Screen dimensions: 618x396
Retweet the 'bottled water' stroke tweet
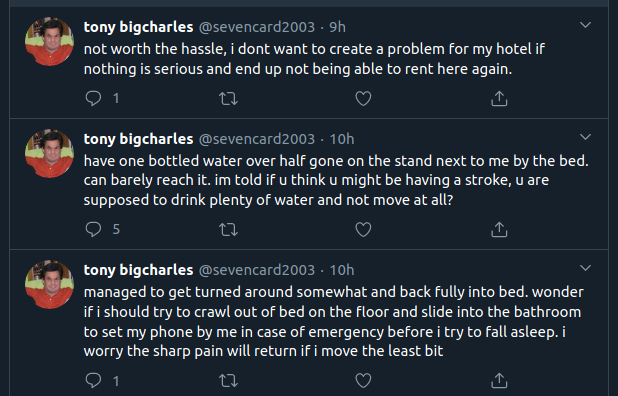[x=229, y=229]
